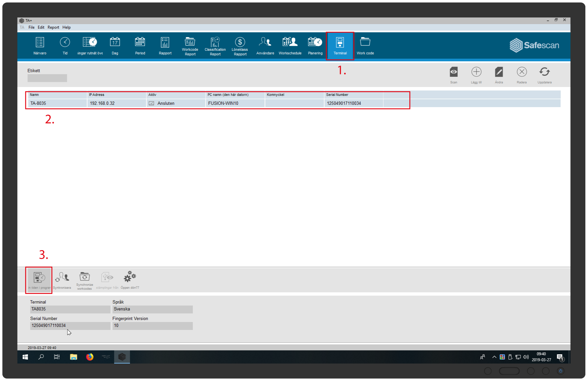Sort by the IP Adress column header
588x381 pixels.
coord(117,95)
